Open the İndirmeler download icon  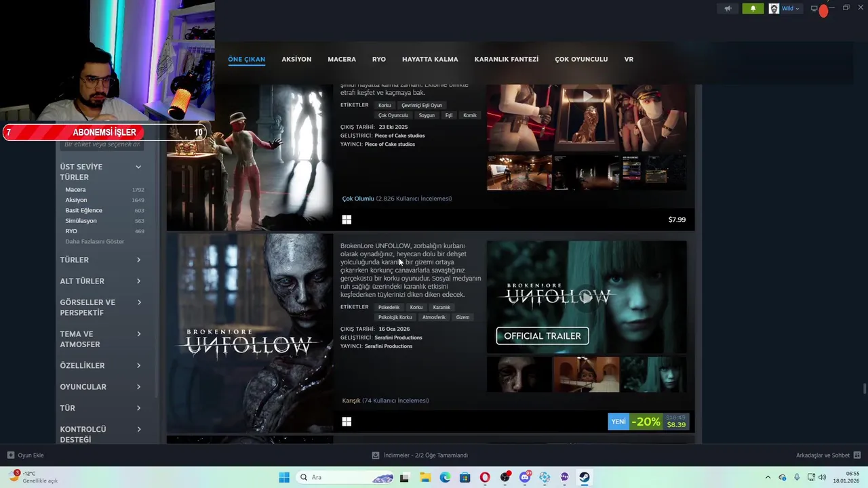(x=376, y=455)
